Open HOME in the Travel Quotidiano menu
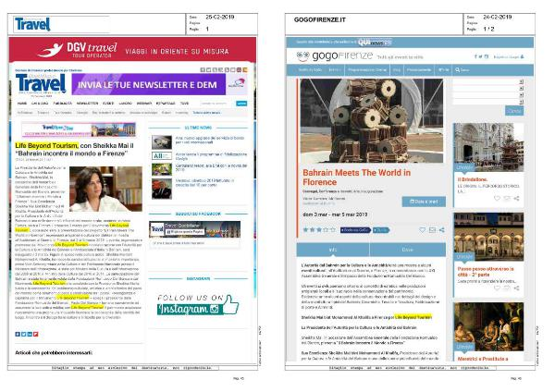 click(22, 104)
